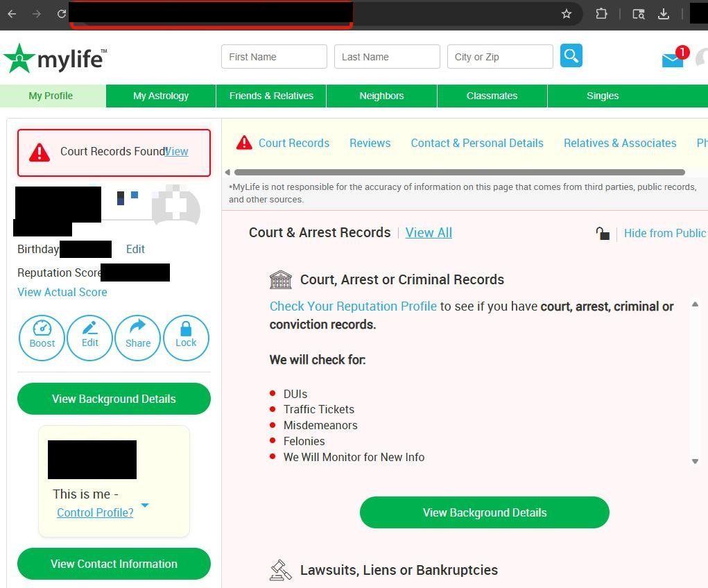Click the open padlock icon near Hide from Public
Image resolution: width=708 pixels, height=588 pixels.
pos(603,234)
